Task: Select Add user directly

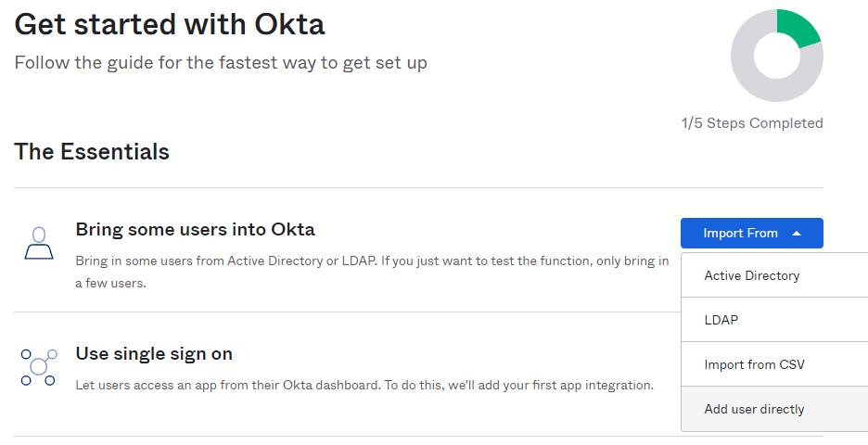Action: click(x=754, y=409)
